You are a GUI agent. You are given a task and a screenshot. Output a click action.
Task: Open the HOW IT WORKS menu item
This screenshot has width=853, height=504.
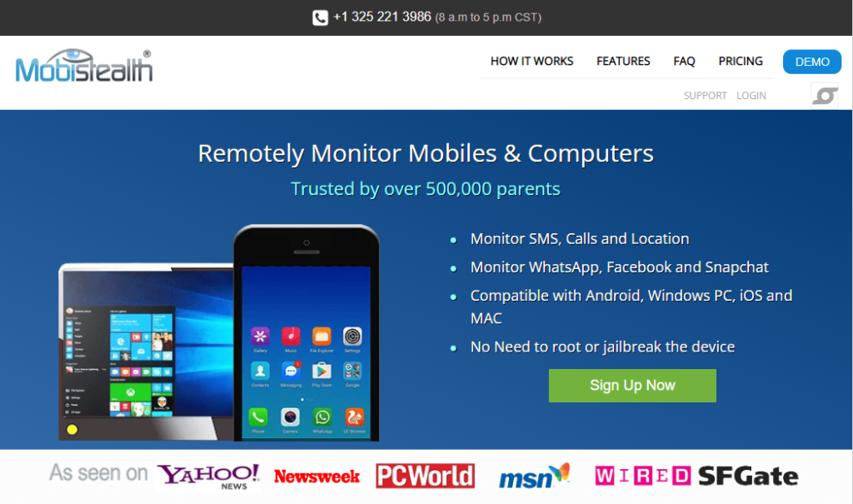[531, 61]
